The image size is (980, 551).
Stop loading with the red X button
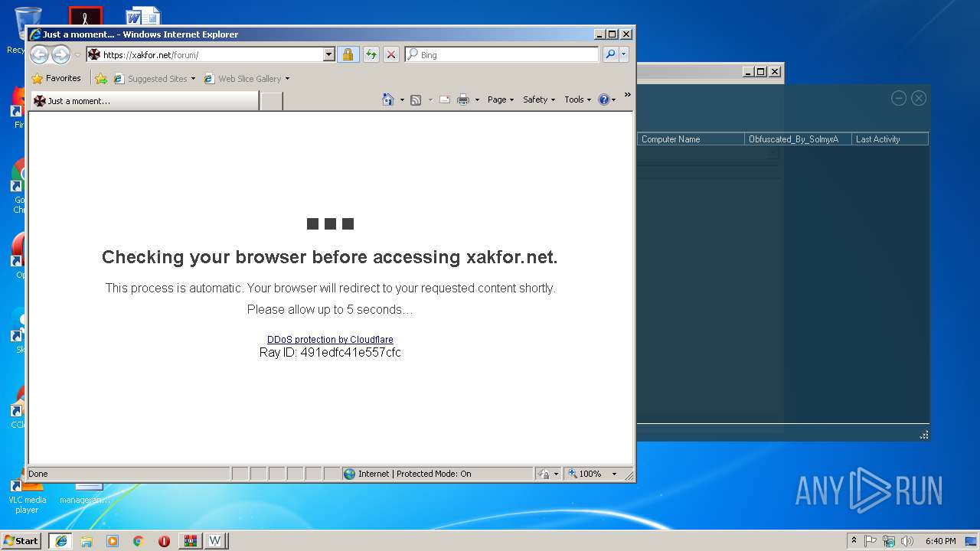391,54
